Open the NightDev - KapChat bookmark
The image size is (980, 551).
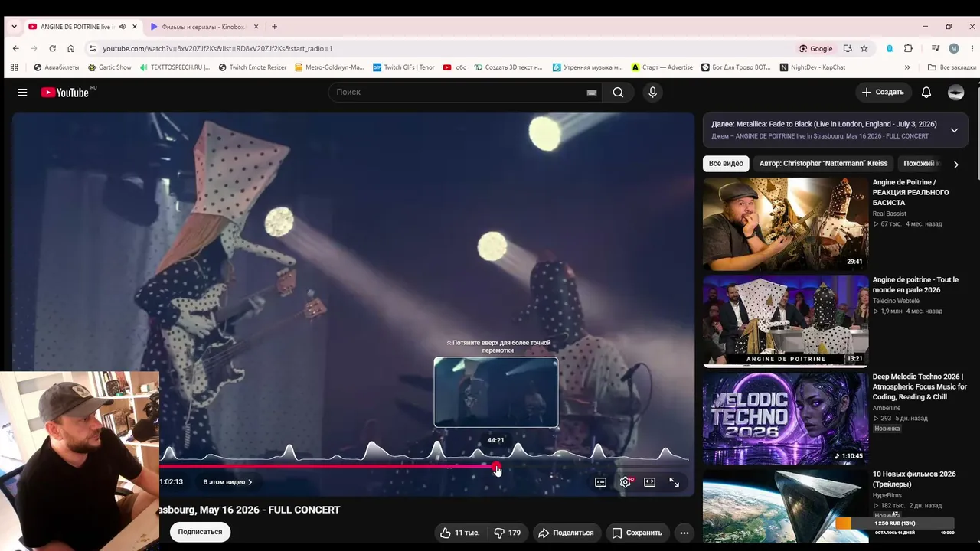coord(812,67)
